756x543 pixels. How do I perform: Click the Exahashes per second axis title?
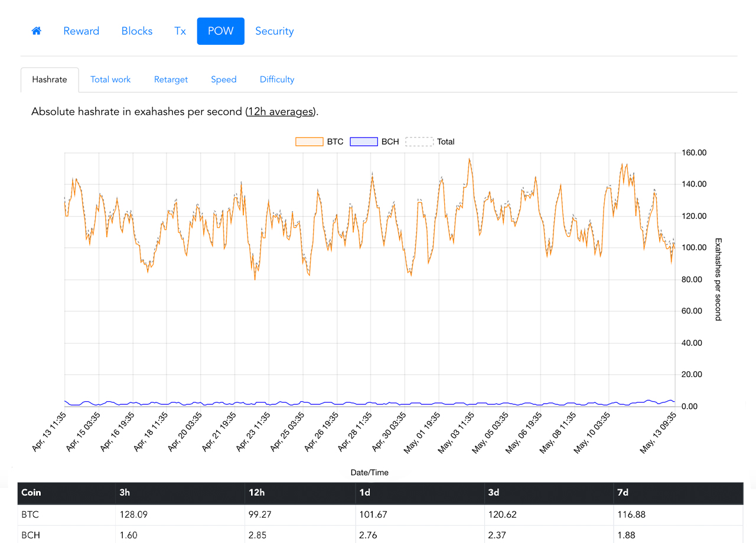tap(718, 279)
